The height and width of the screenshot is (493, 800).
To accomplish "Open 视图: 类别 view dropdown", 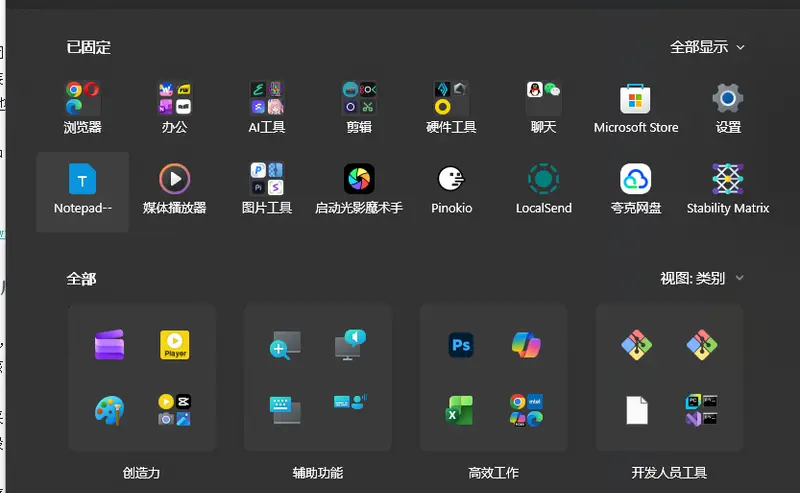I will point(702,278).
